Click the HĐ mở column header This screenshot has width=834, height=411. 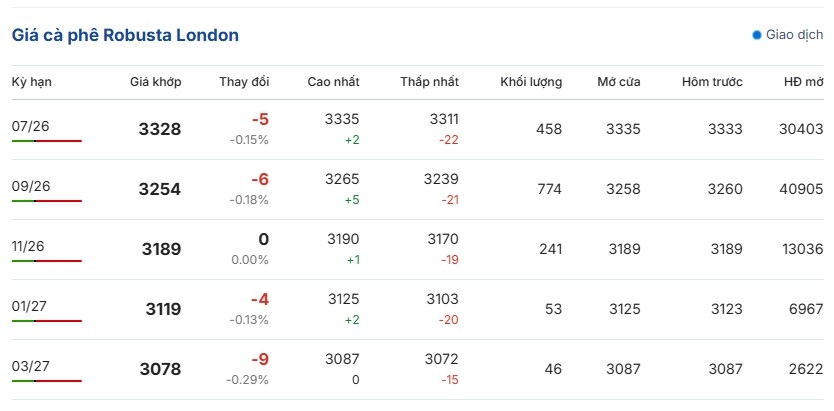(x=803, y=82)
